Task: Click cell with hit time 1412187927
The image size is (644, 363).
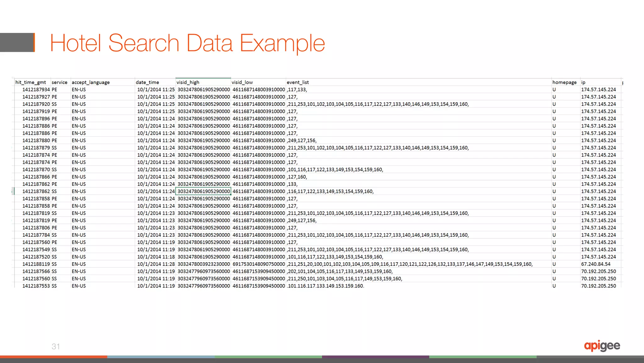Action: coord(32,97)
